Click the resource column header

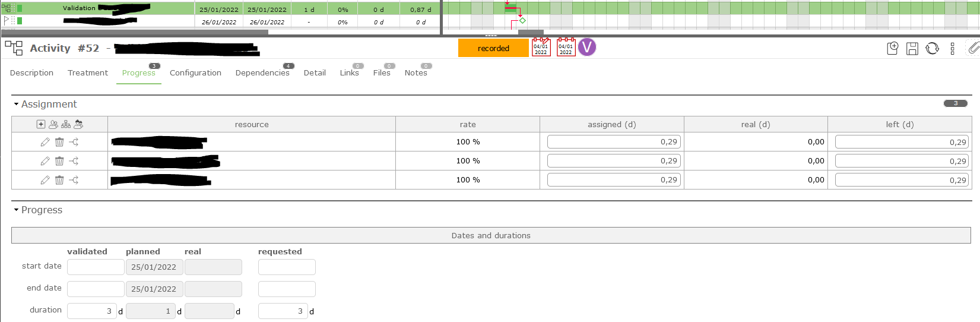click(x=252, y=124)
